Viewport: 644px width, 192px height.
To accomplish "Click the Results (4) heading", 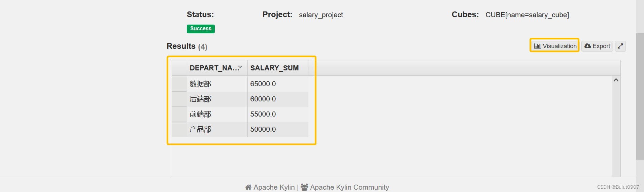I will [x=187, y=46].
